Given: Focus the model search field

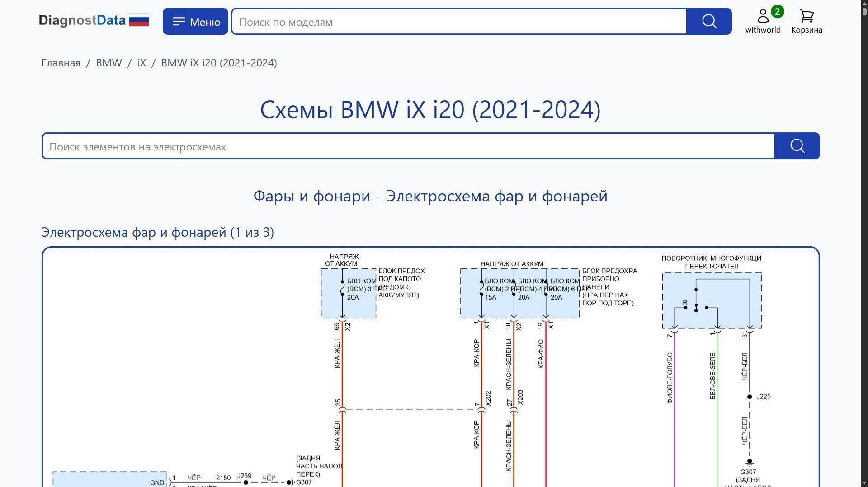Looking at the screenshot, I should click(x=459, y=22).
